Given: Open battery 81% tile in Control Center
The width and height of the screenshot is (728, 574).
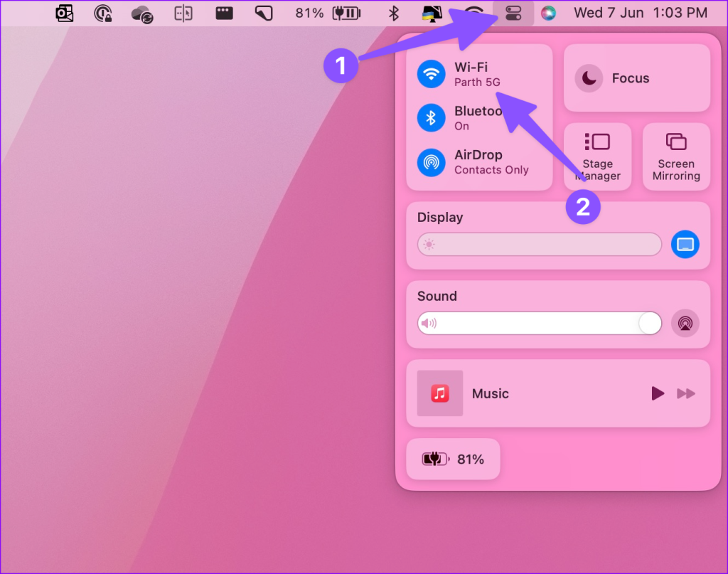Looking at the screenshot, I should [x=453, y=459].
